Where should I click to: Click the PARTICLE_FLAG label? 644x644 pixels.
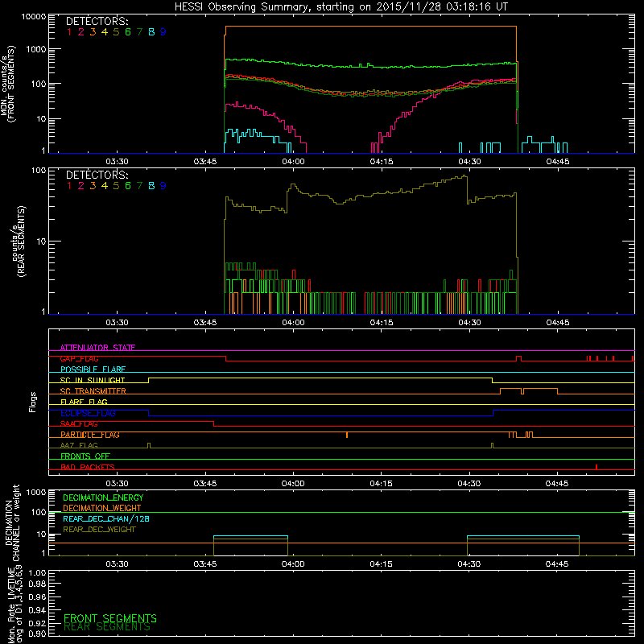coord(90,435)
